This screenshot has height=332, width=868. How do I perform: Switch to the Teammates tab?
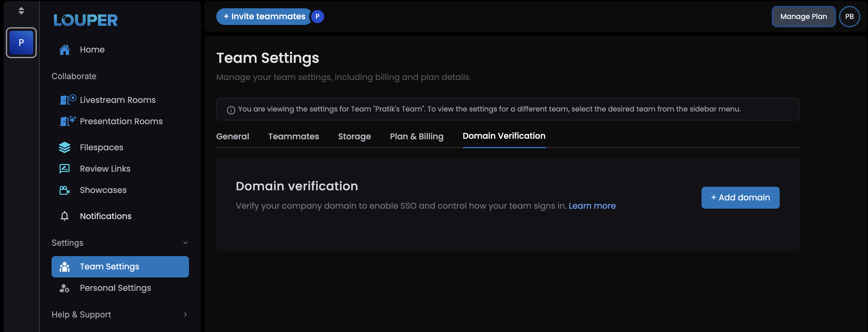pyautogui.click(x=293, y=137)
